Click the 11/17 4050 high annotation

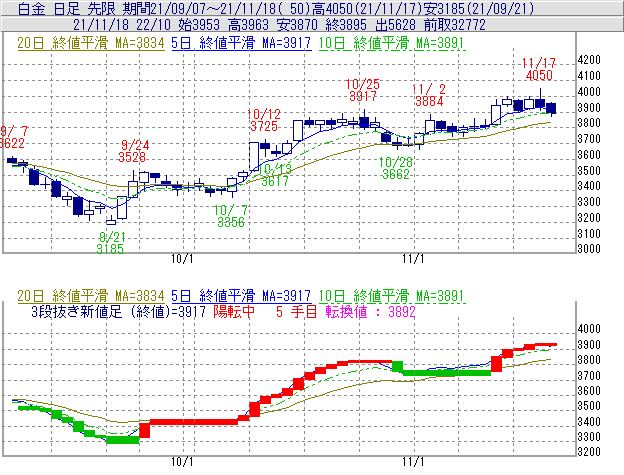(539, 69)
